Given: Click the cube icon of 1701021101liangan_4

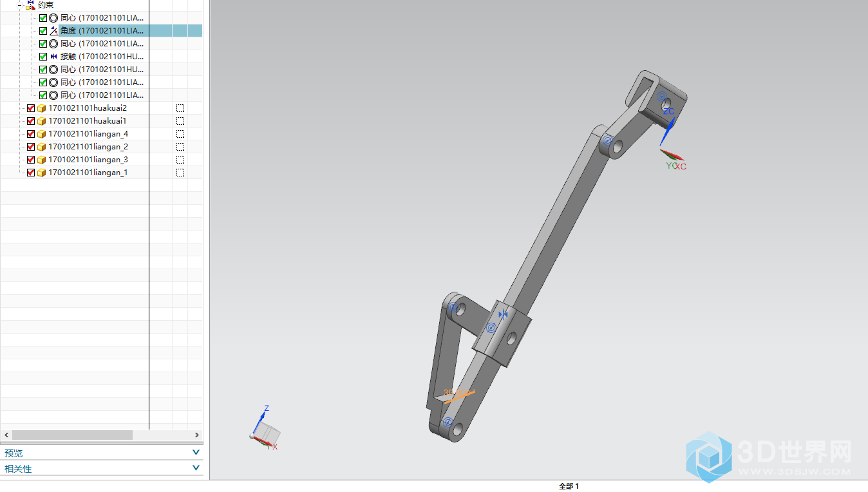Looking at the screenshot, I should (x=41, y=134).
